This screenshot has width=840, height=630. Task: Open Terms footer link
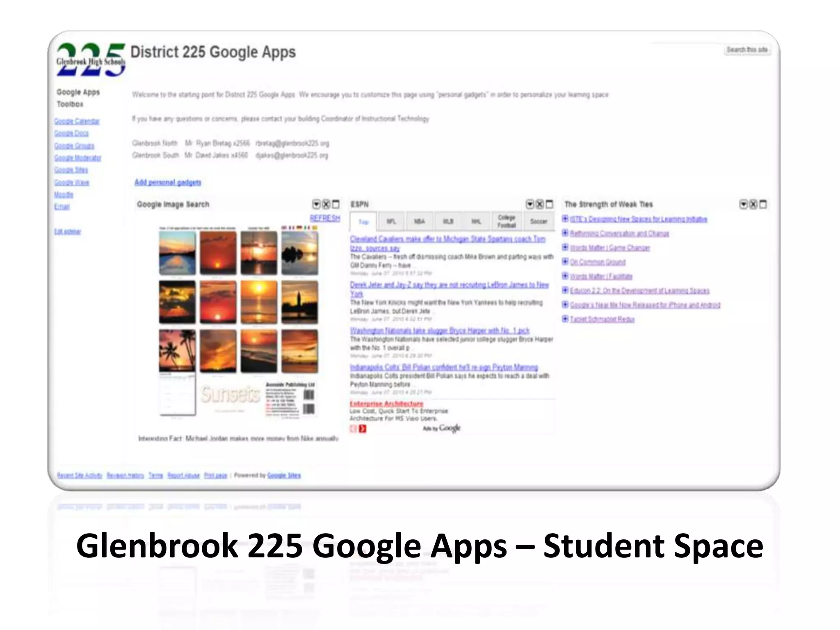click(x=156, y=475)
